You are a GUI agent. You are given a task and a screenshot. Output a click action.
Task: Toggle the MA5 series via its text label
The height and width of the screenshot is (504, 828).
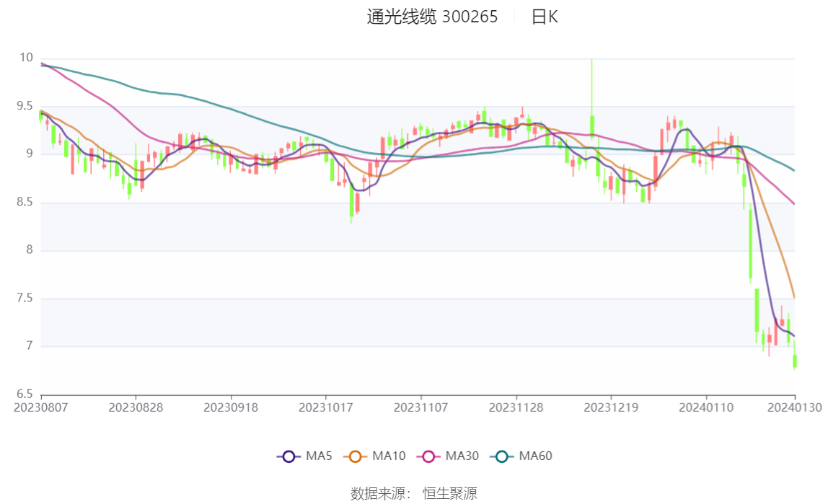pos(319,456)
